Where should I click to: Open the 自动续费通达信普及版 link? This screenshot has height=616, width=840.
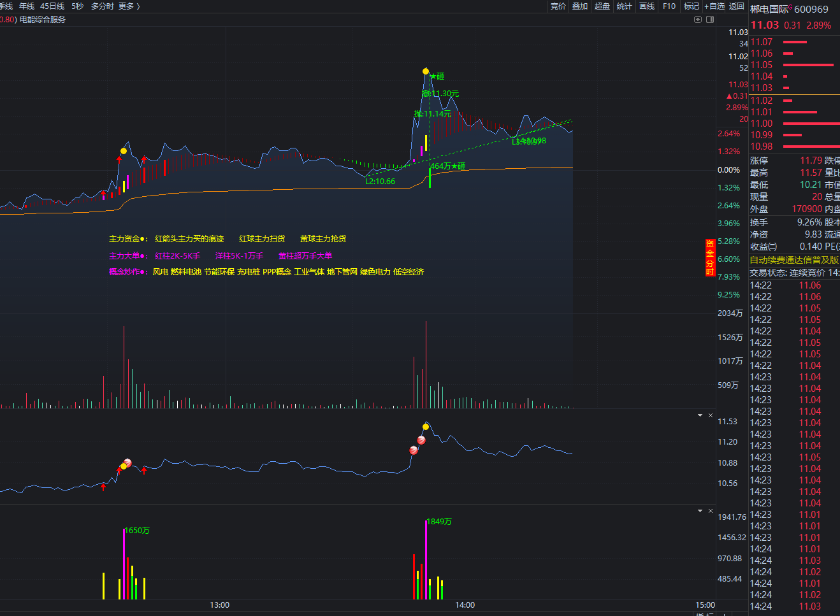794,260
